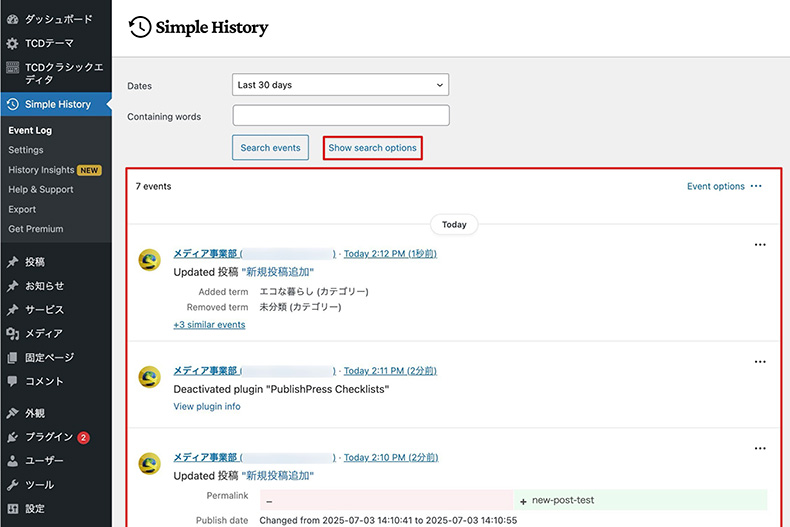Click the 投稿 pin icon

pyautogui.click(x=13, y=262)
